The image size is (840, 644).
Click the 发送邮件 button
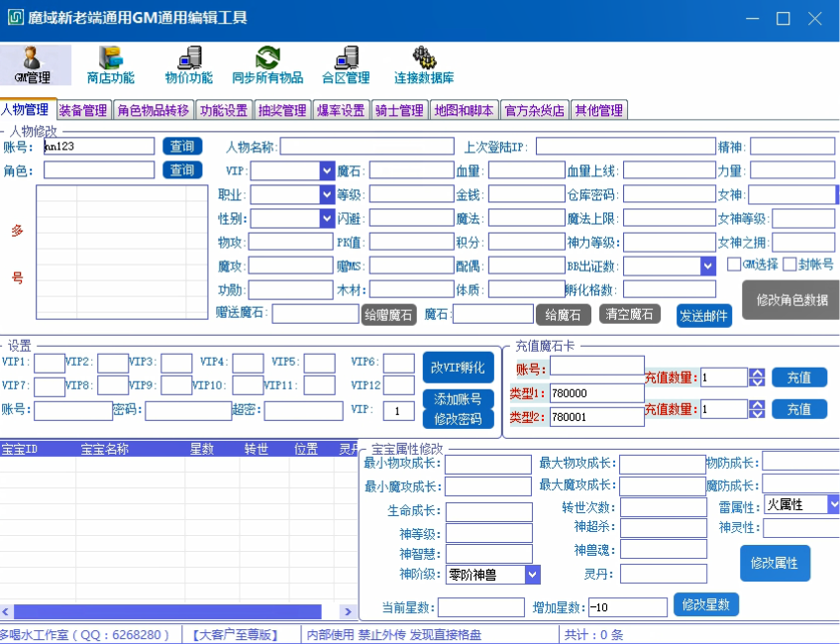(x=704, y=316)
